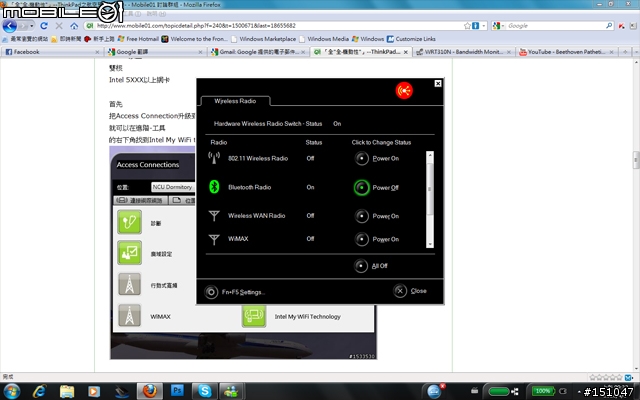
Task: Click the green location settings icon in Access Connections
Action: pos(129,253)
